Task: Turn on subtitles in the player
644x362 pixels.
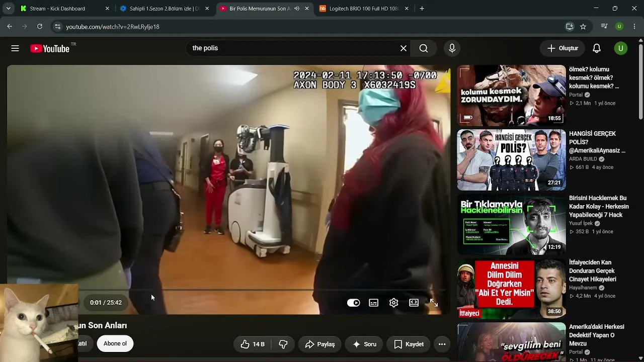Action: point(374,303)
